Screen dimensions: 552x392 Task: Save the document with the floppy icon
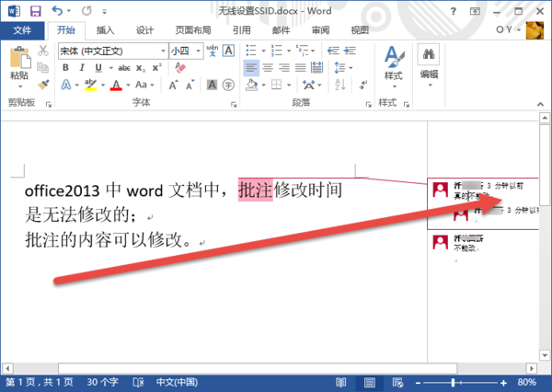point(35,11)
